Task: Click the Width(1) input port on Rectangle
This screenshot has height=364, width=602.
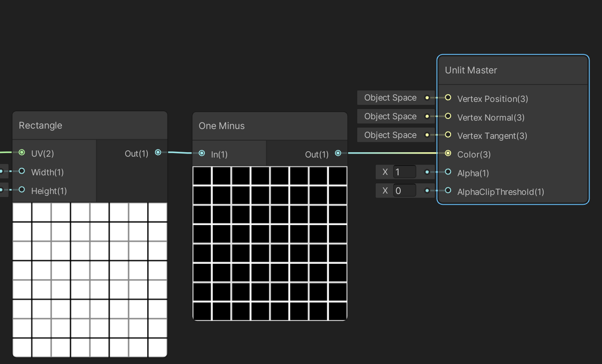Action: point(22,171)
